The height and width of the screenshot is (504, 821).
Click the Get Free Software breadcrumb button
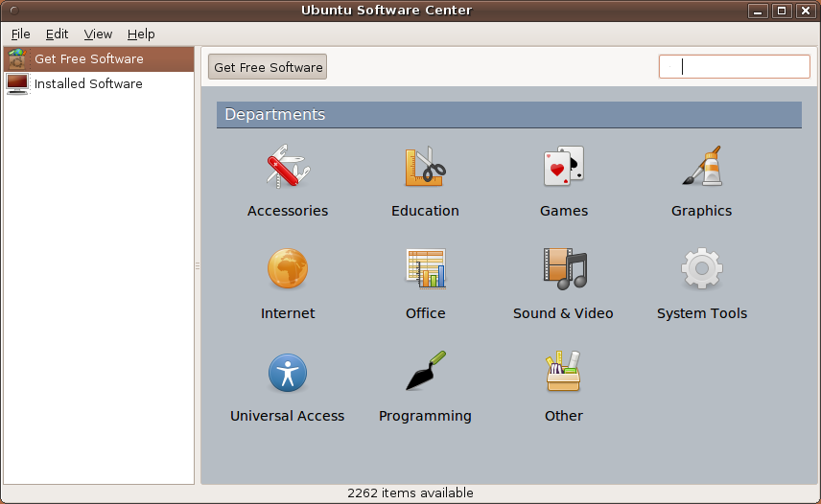(268, 67)
